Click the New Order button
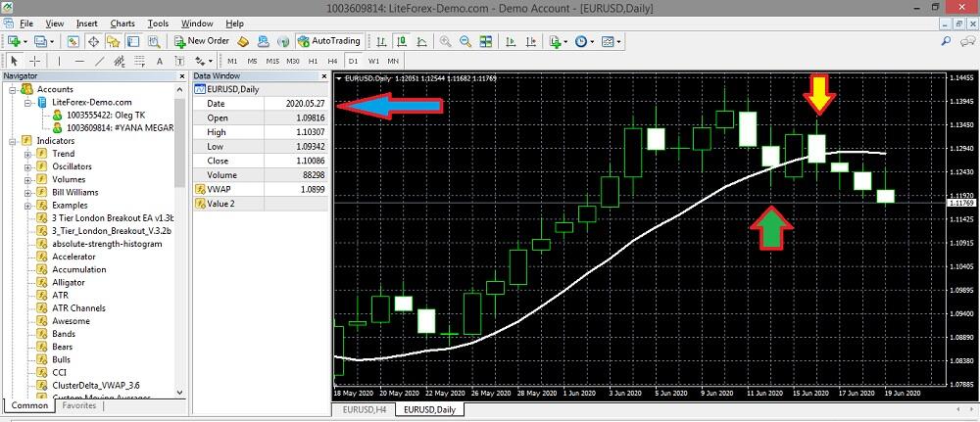This screenshot has width=980, height=422. [202, 41]
